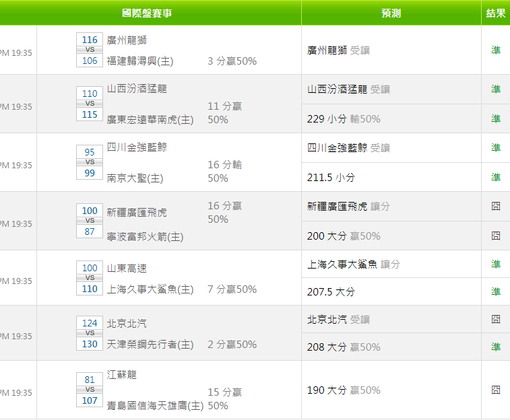This screenshot has height=420, width=510.
Task: Click score 130 for 天津榮鋼先行者
Action: [90, 344]
